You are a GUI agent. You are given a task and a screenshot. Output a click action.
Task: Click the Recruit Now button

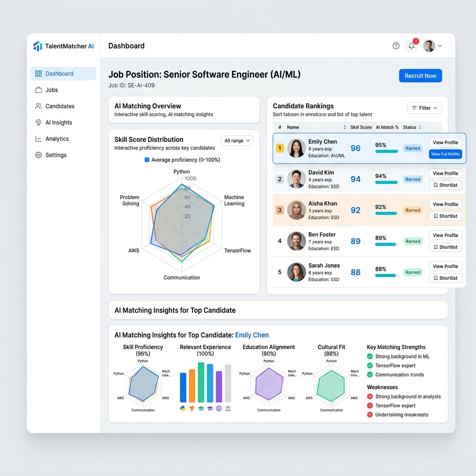tap(420, 76)
